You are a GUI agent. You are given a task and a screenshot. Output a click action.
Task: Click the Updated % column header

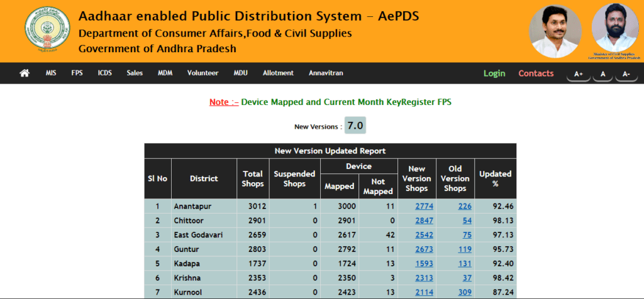(x=496, y=178)
